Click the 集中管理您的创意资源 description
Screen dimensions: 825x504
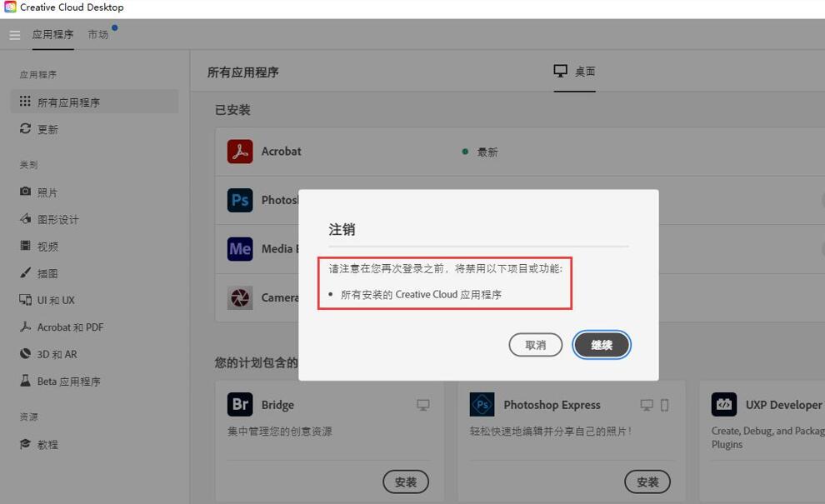280,432
